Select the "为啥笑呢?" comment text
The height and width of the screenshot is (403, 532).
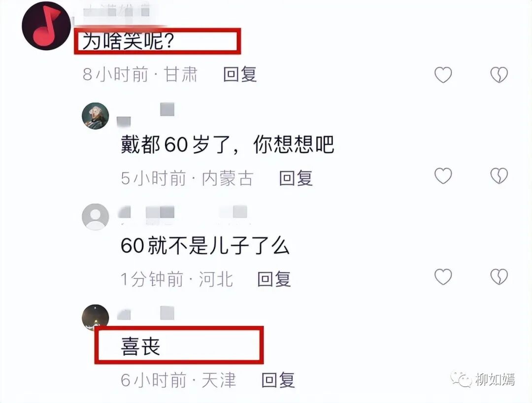(x=128, y=41)
